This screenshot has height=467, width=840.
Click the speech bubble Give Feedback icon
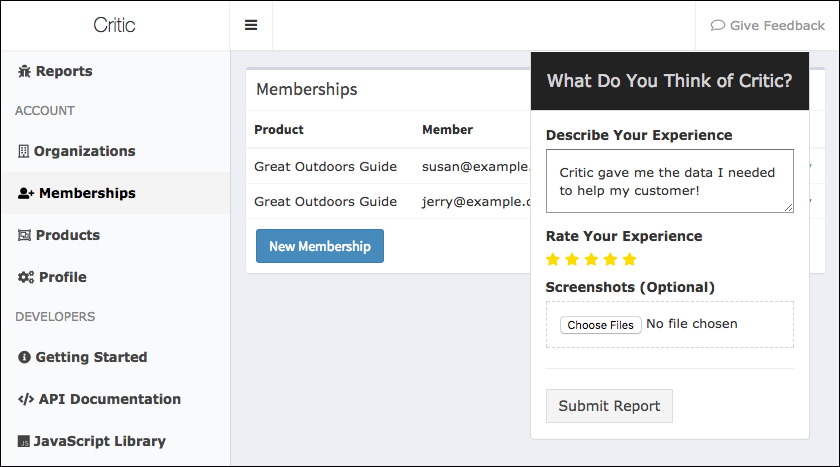pyautogui.click(x=718, y=25)
